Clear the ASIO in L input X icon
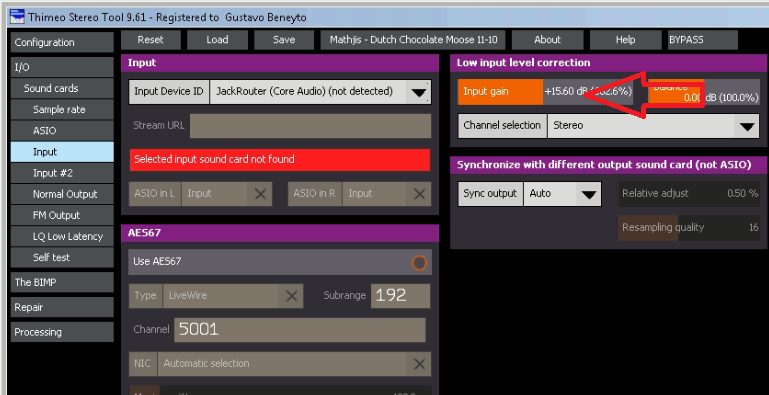 pyautogui.click(x=260, y=194)
